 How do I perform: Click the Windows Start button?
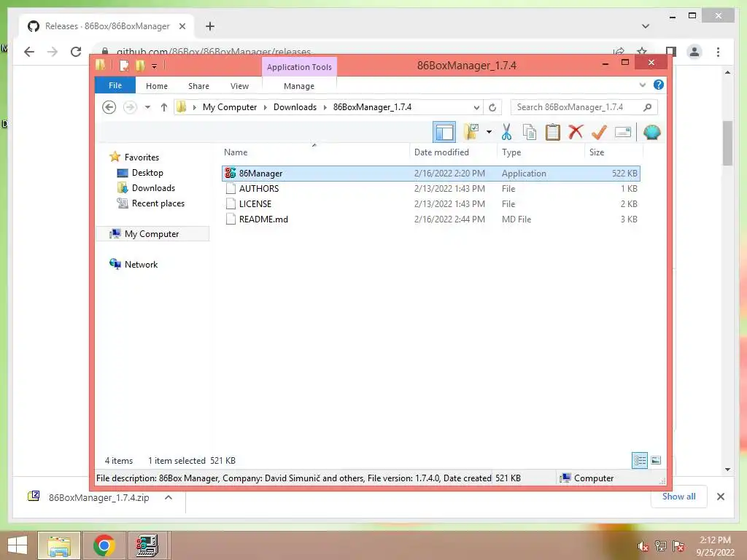click(18, 545)
